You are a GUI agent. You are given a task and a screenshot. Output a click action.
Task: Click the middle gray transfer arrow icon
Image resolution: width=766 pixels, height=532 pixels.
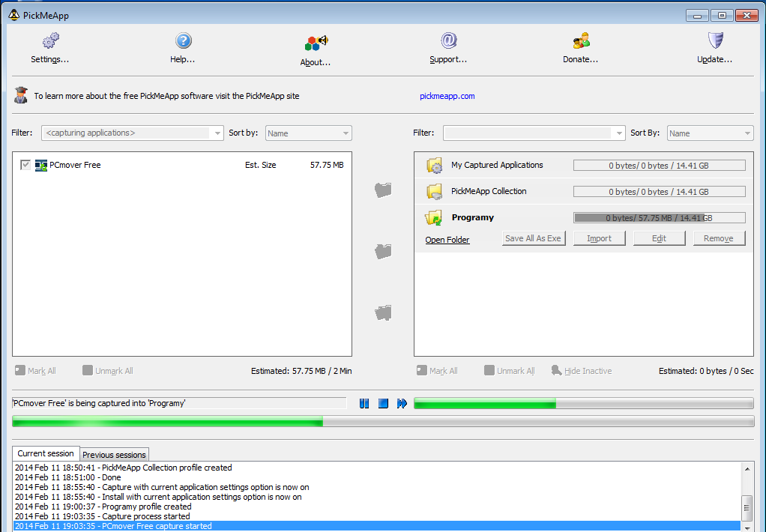point(383,251)
